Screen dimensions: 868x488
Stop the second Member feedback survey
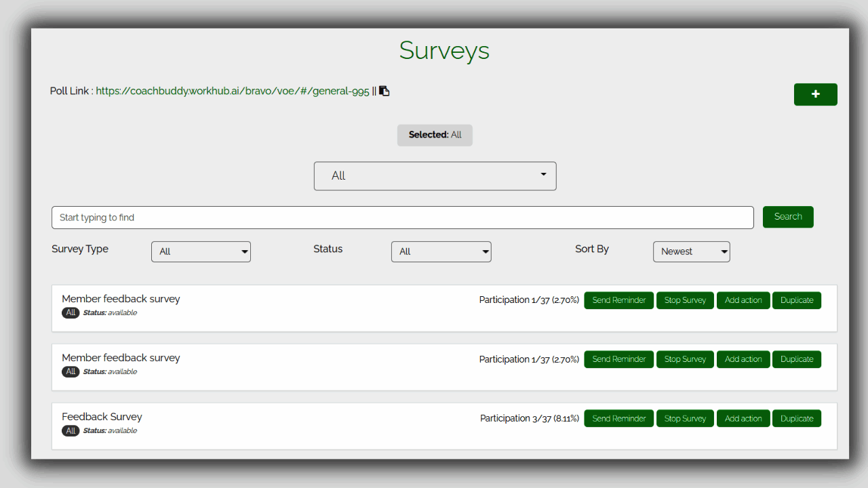[x=685, y=359]
